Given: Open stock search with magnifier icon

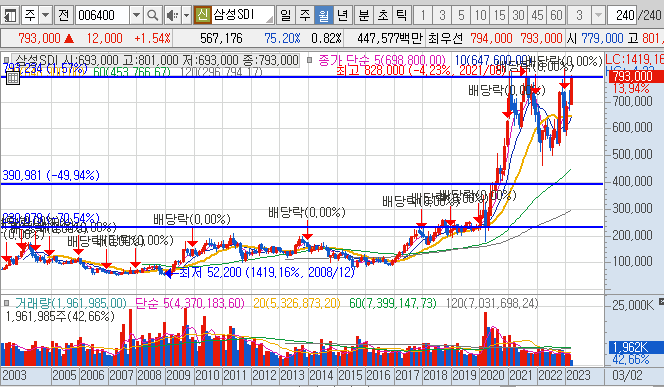Looking at the screenshot, I should [x=152, y=16].
